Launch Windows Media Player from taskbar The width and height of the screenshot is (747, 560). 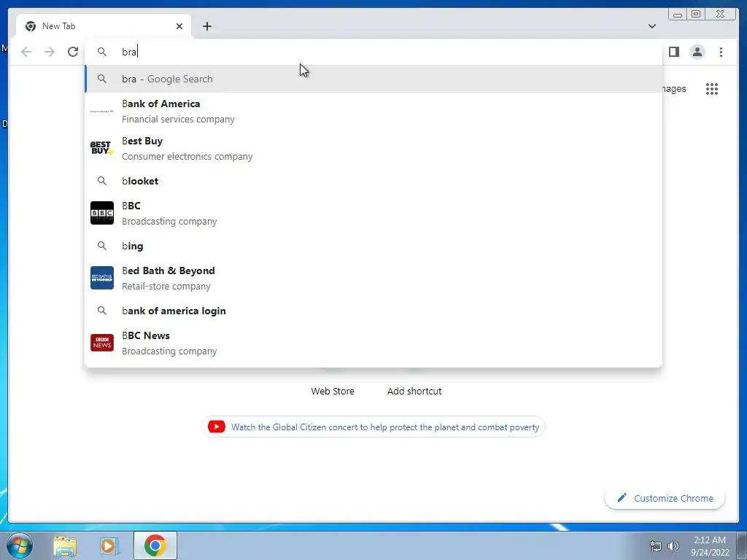[109, 545]
